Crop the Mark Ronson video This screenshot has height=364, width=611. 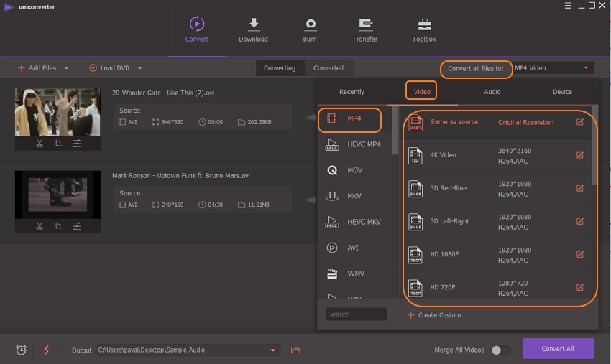[58, 226]
